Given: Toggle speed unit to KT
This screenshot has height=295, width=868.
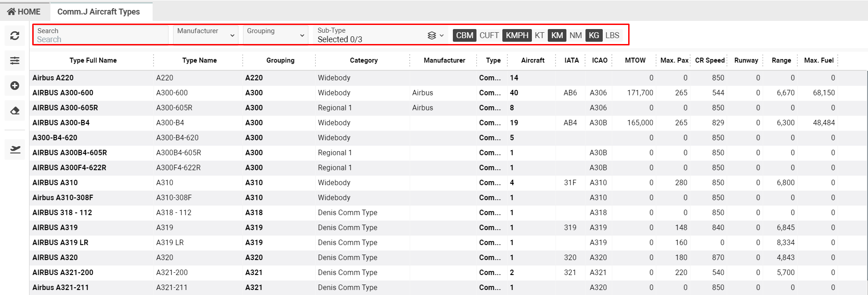Looking at the screenshot, I should tap(539, 35).
